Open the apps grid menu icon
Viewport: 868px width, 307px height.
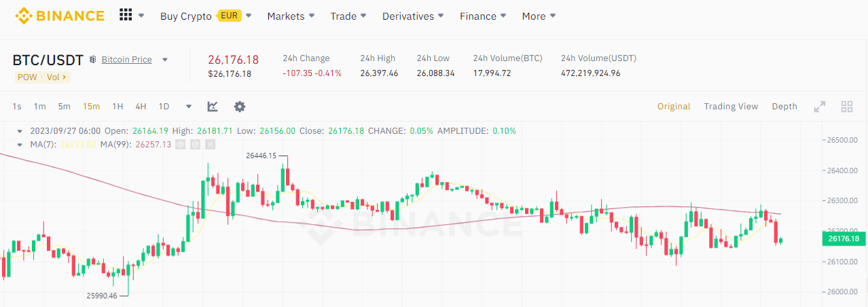(126, 16)
